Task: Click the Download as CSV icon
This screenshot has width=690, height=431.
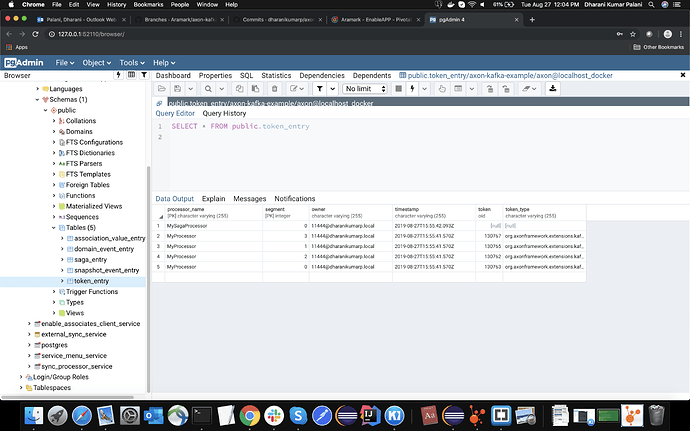Action: click(x=553, y=89)
